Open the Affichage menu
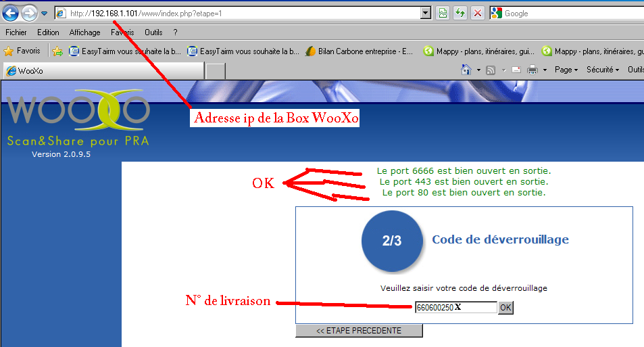644x347 pixels. 84,32
